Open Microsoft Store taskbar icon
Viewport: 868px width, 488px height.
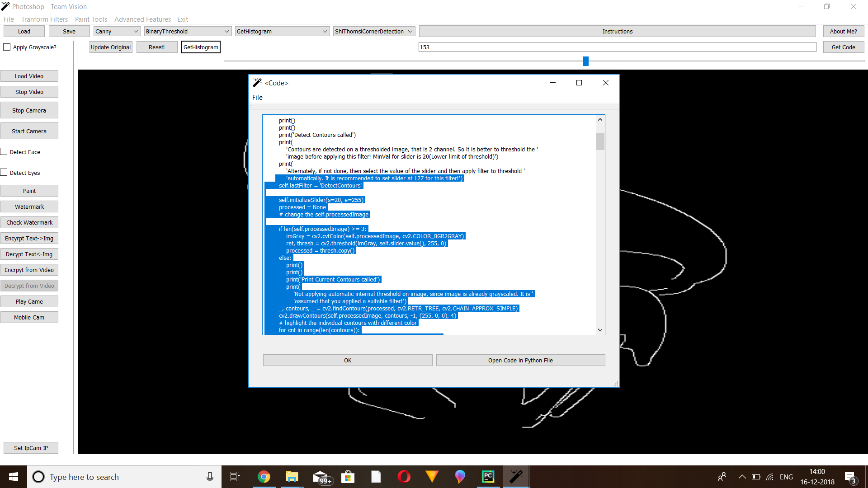tap(348, 477)
